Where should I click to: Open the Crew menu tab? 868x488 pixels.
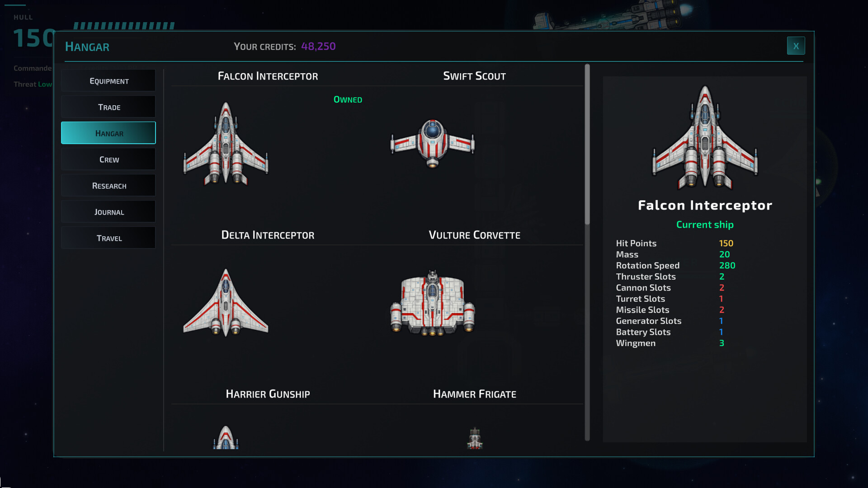108,160
